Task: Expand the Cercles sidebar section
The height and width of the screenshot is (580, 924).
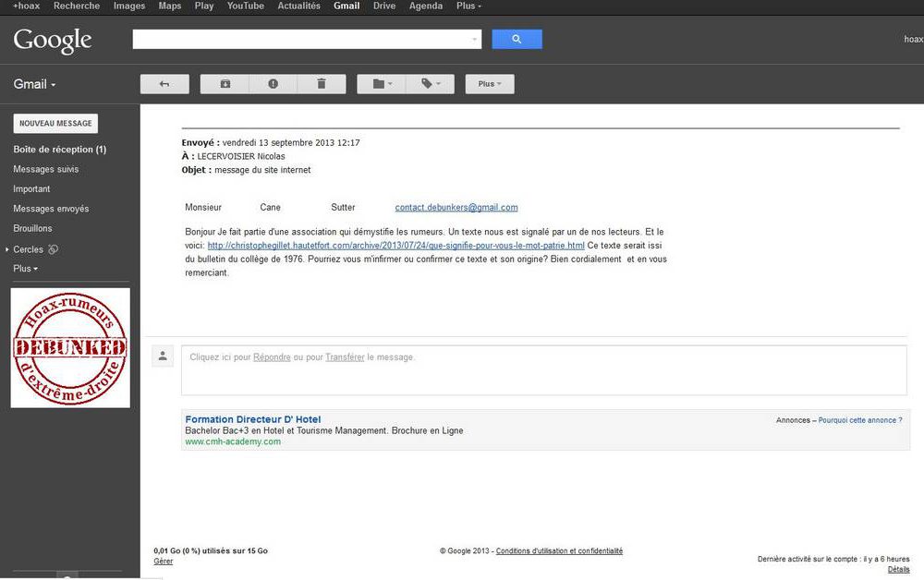Action: coord(7,249)
